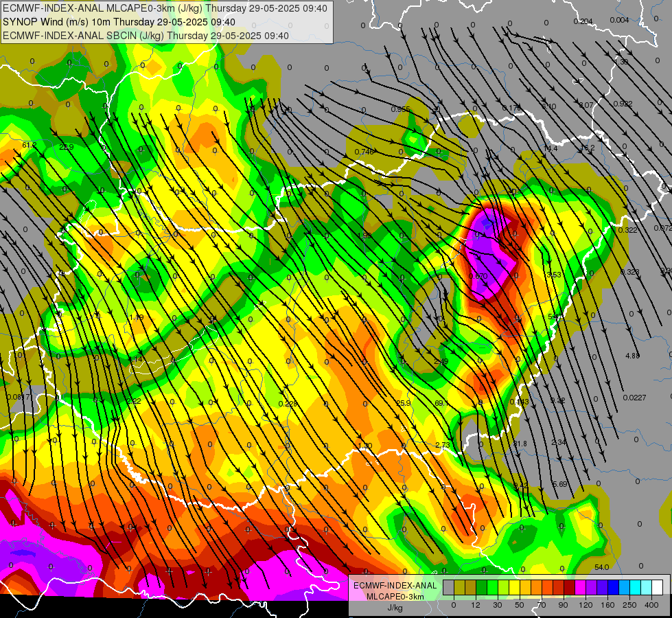This screenshot has width=672, height=618.
Task: Click the 54.0 map value
Action: pos(602,567)
